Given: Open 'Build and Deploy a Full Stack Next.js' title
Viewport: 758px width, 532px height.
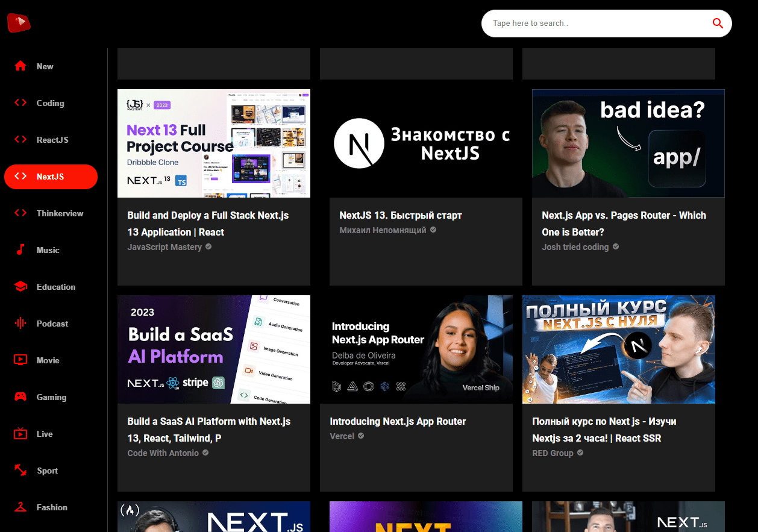Looking at the screenshot, I should (208, 224).
